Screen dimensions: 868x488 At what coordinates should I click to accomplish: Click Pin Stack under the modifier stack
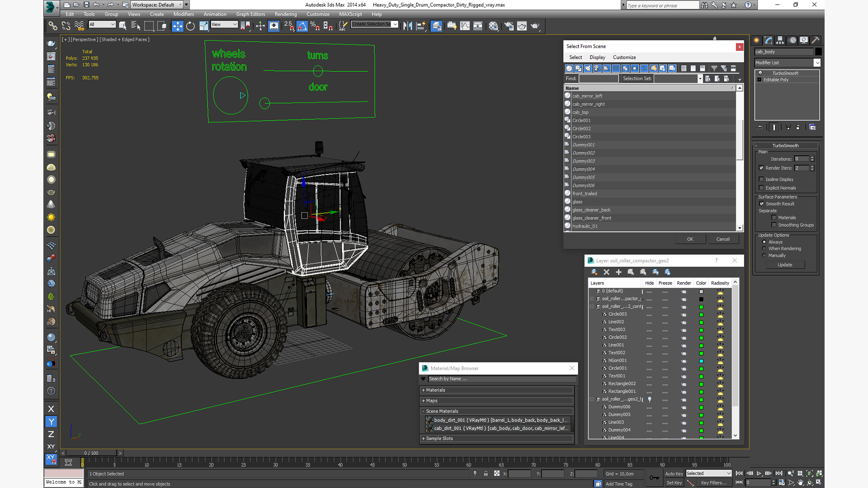[x=760, y=127]
